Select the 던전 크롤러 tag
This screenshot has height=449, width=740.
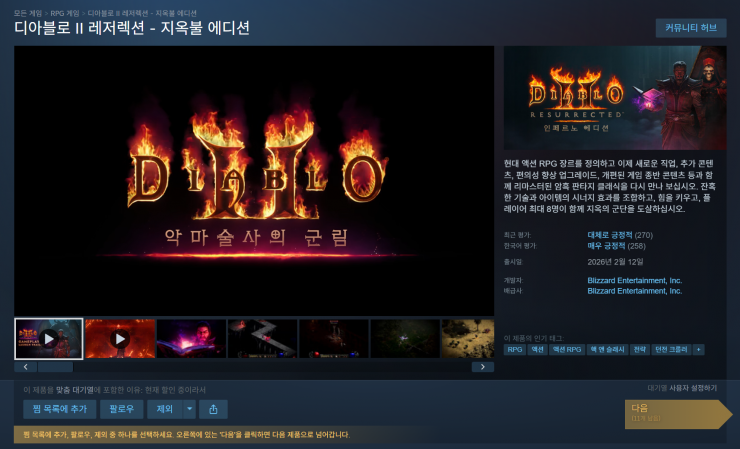(x=671, y=349)
